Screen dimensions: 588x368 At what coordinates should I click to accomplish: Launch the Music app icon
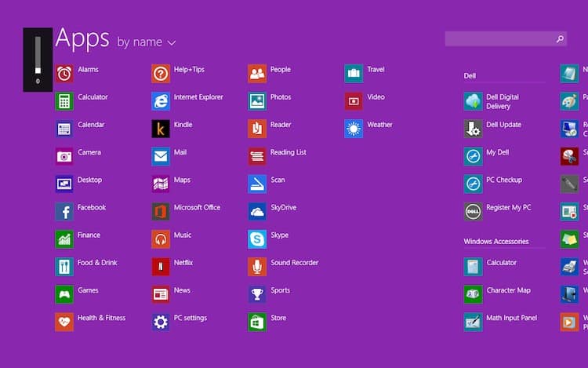pyautogui.click(x=161, y=239)
